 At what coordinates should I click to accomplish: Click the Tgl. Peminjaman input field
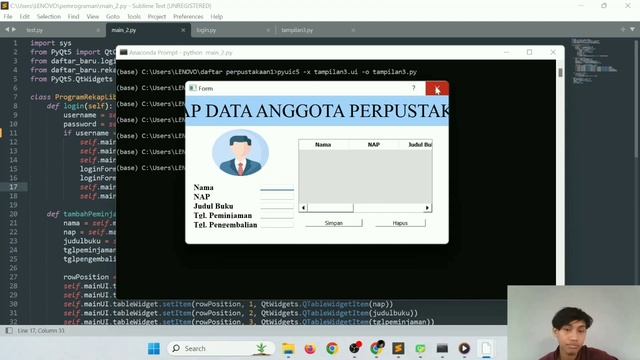(x=277, y=216)
